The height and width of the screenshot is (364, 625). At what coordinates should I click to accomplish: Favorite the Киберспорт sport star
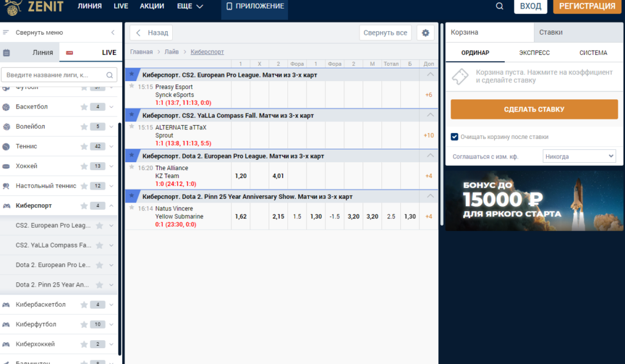[x=84, y=205]
